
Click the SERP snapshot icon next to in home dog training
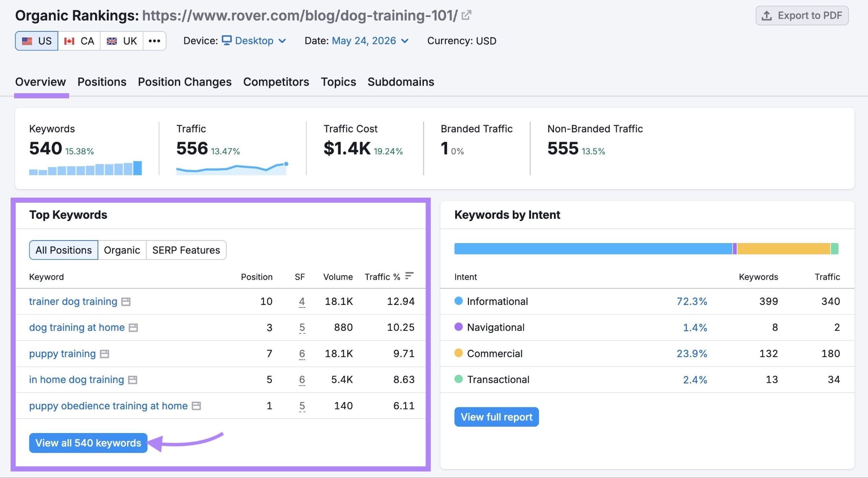click(133, 380)
